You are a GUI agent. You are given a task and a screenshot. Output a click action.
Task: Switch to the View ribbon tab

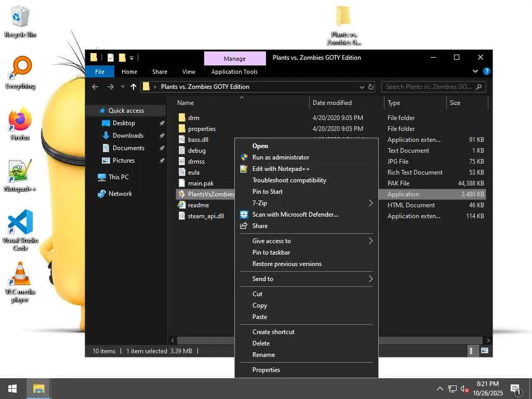[189, 72]
